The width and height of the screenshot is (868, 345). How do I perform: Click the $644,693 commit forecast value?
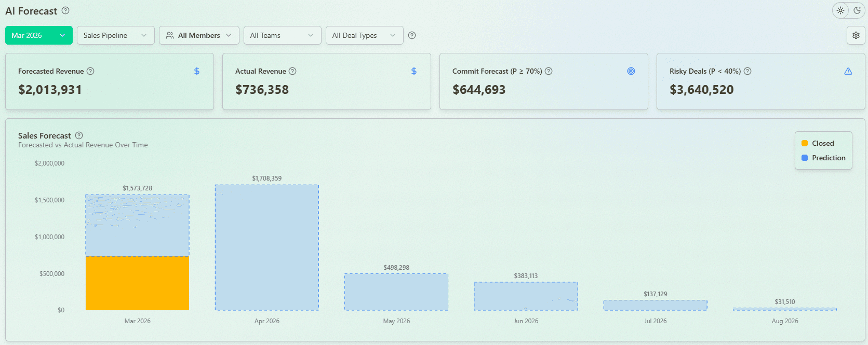479,90
